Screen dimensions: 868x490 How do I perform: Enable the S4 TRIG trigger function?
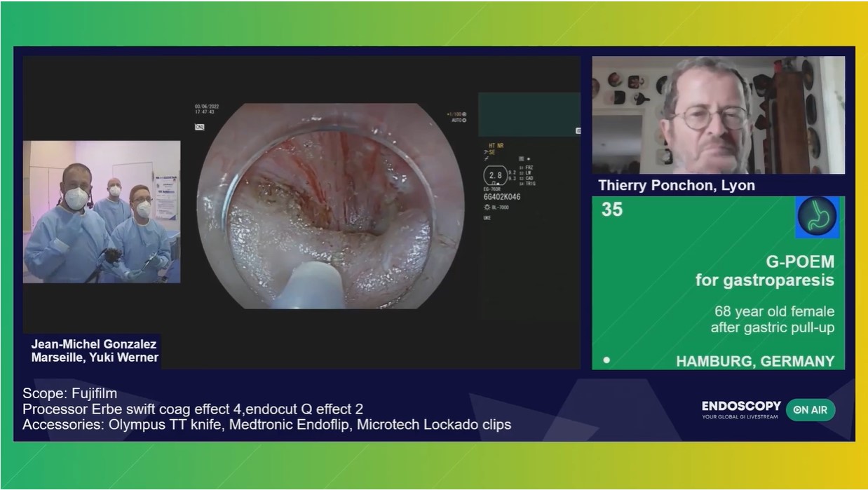click(x=527, y=183)
